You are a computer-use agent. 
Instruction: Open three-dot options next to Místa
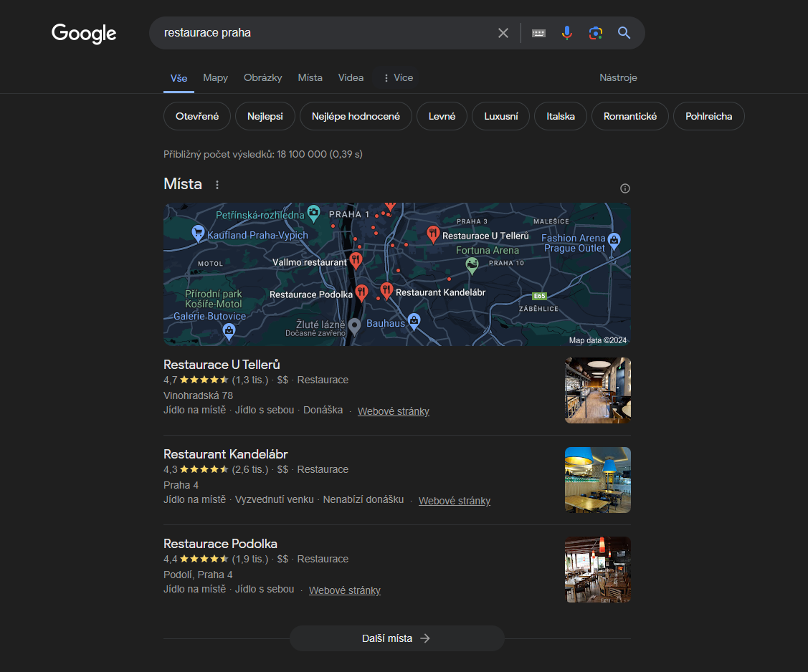point(217,185)
